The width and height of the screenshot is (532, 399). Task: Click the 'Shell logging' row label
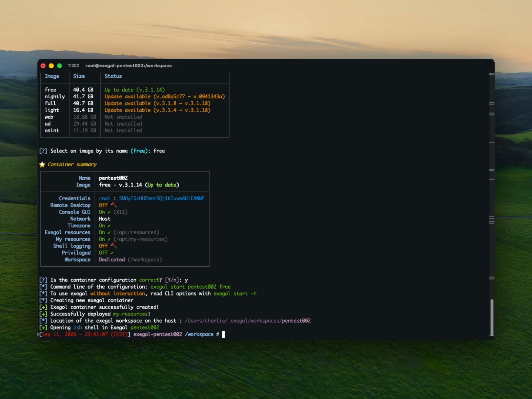pos(72,246)
